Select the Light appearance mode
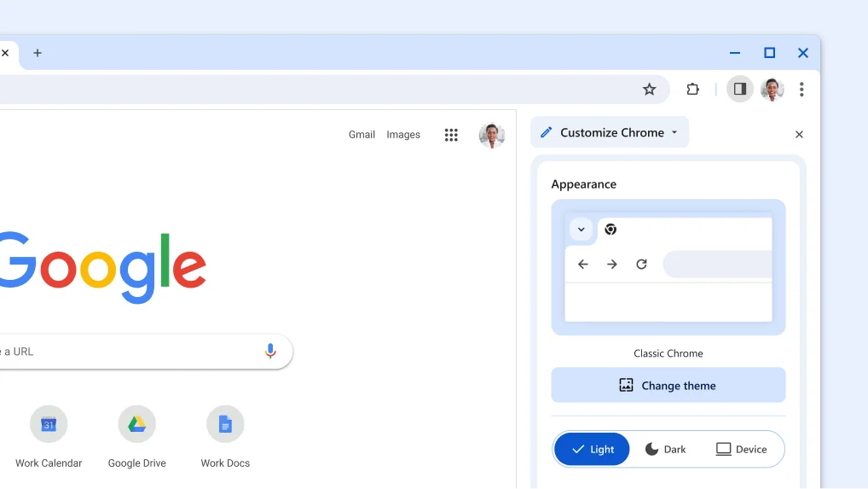 [592, 450]
